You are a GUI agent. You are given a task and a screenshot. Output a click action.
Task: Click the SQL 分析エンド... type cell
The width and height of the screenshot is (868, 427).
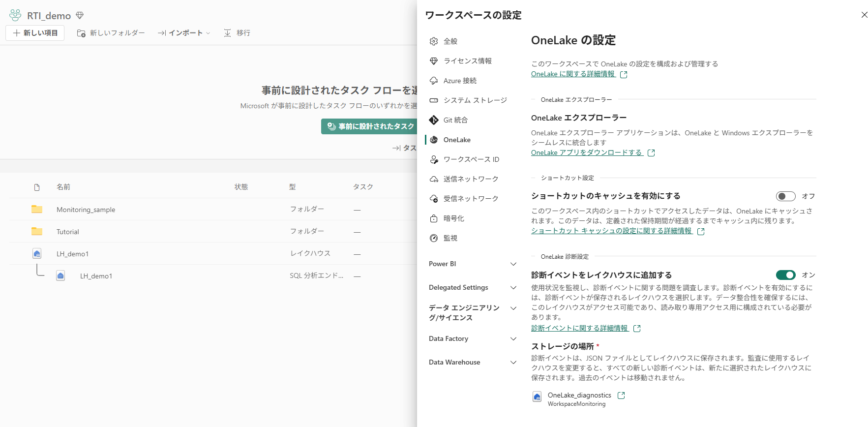click(317, 275)
